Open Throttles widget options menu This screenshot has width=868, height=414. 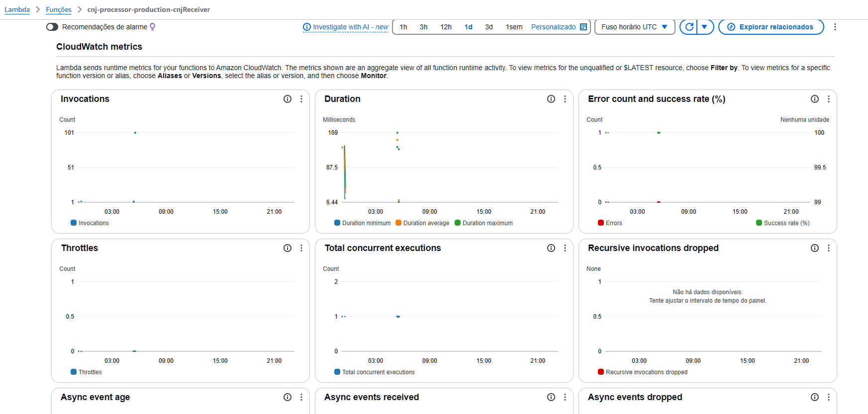301,248
